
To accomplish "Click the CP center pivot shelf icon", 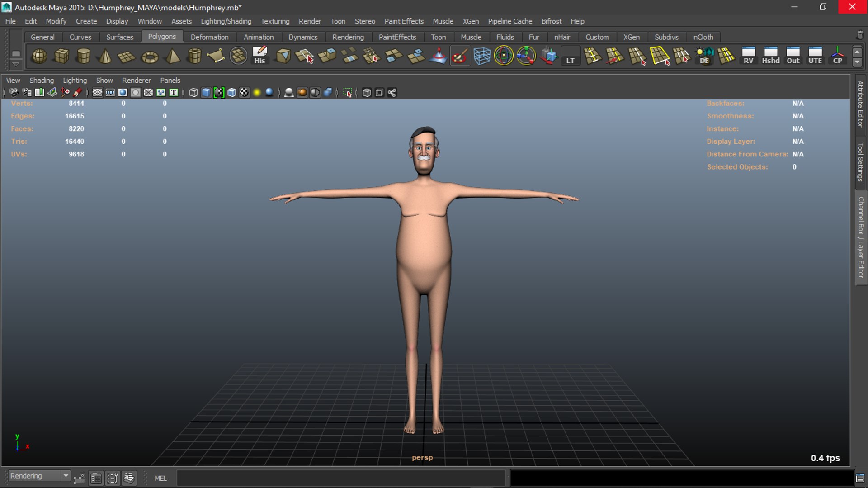I will 837,56.
